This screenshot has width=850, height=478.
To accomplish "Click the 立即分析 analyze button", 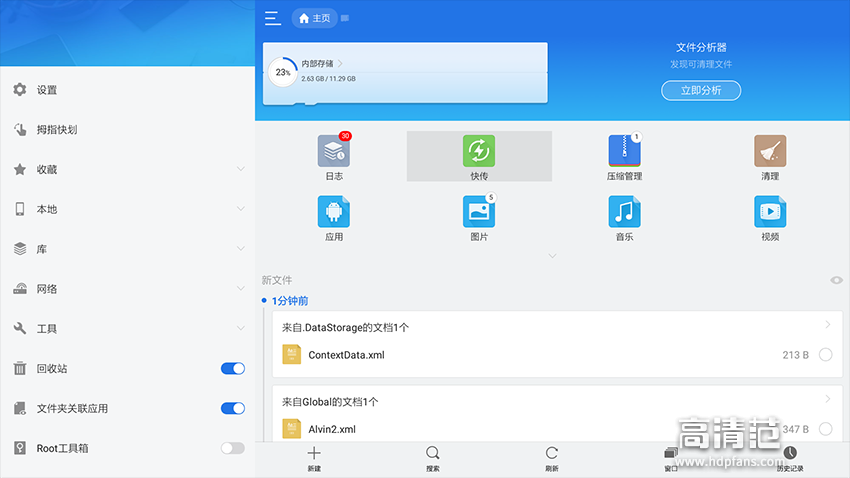I will tap(701, 91).
